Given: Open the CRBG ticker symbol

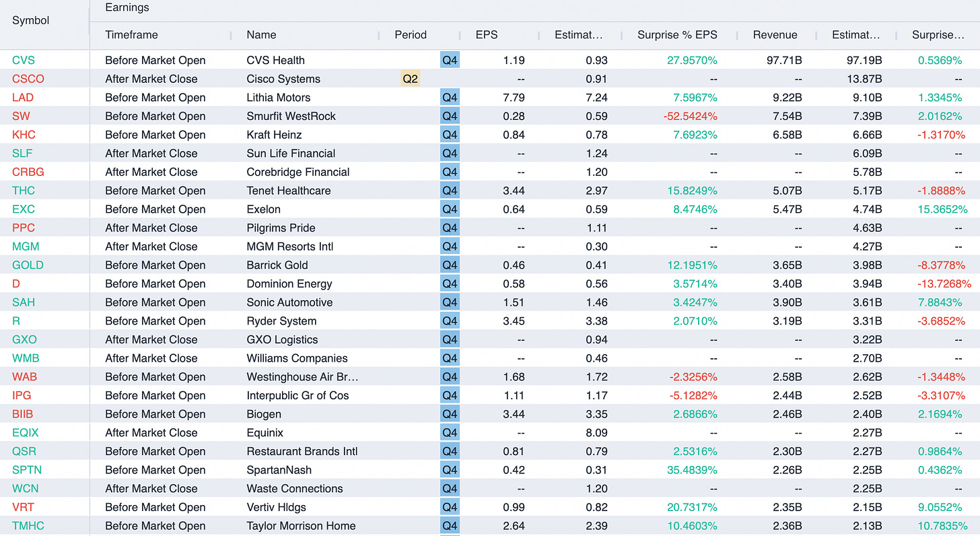Looking at the screenshot, I should pyautogui.click(x=28, y=172).
